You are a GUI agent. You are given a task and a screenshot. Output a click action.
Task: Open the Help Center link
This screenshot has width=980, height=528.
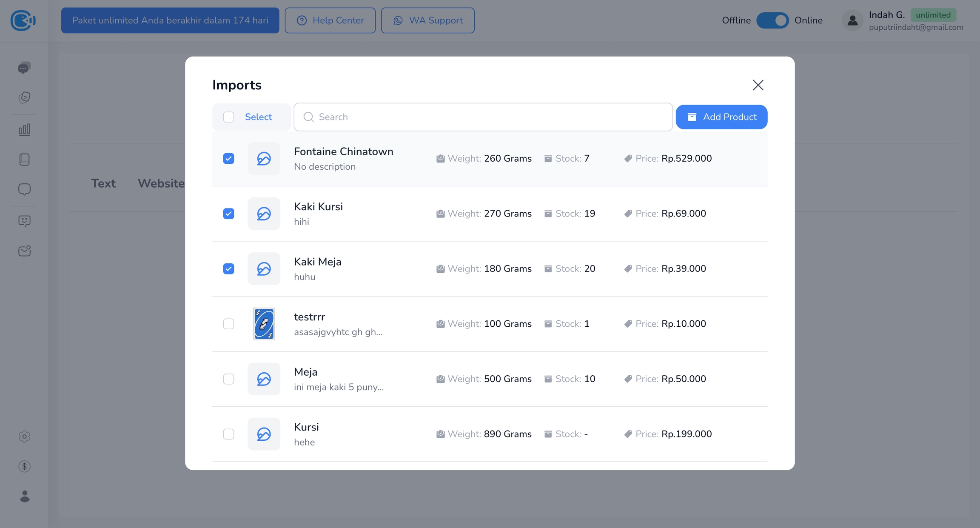click(330, 20)
